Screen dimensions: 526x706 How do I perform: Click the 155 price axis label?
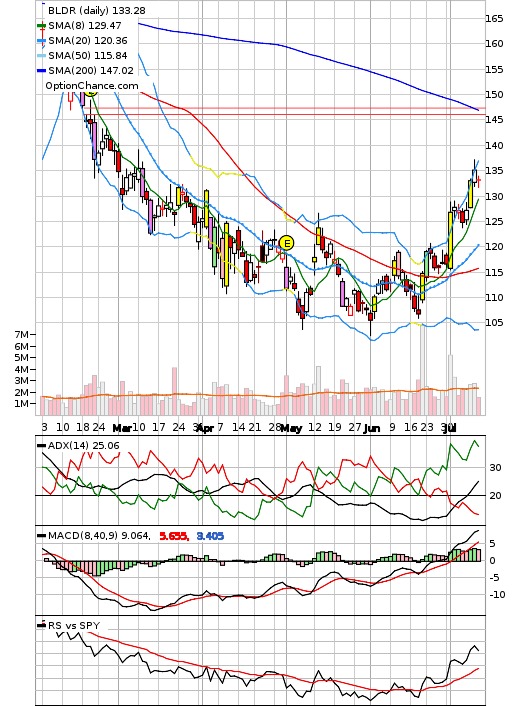(494, 70)
